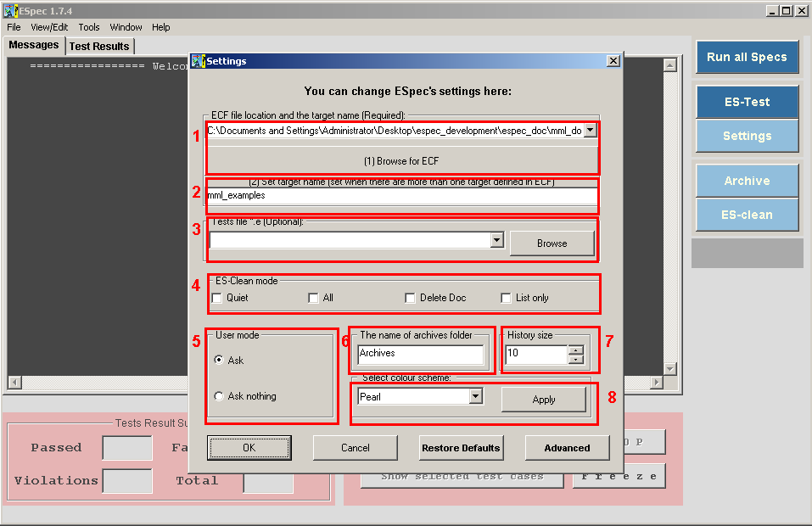Viewport: 812px width, 526px height.
Task: Expand the colour scheme dropdown arrow
Action: pos(475,396)
